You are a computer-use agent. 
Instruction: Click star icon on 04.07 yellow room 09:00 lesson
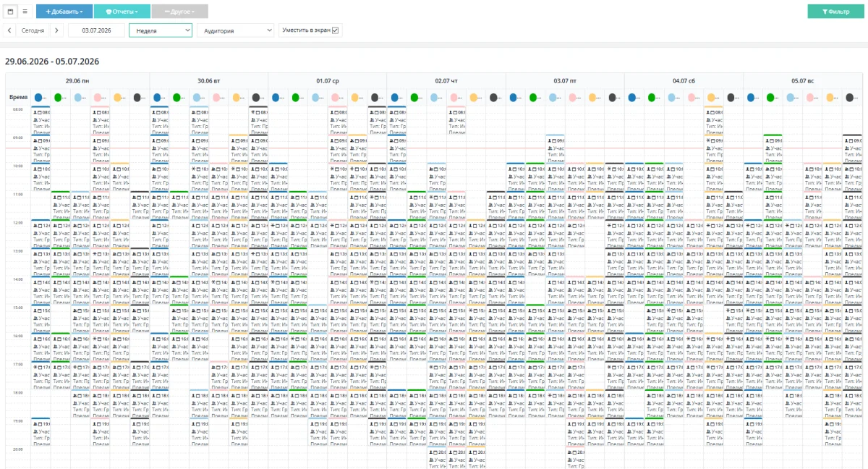[x=710, y=141]
